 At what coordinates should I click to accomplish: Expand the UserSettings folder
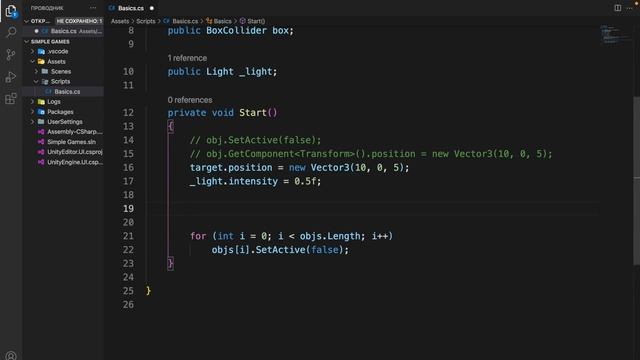click(32, 122)
